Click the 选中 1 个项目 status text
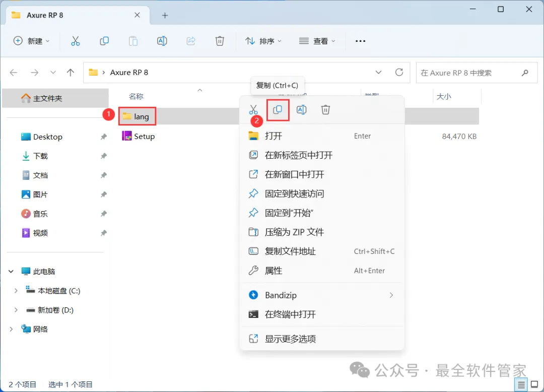544x392 pixels. [71, 384]
